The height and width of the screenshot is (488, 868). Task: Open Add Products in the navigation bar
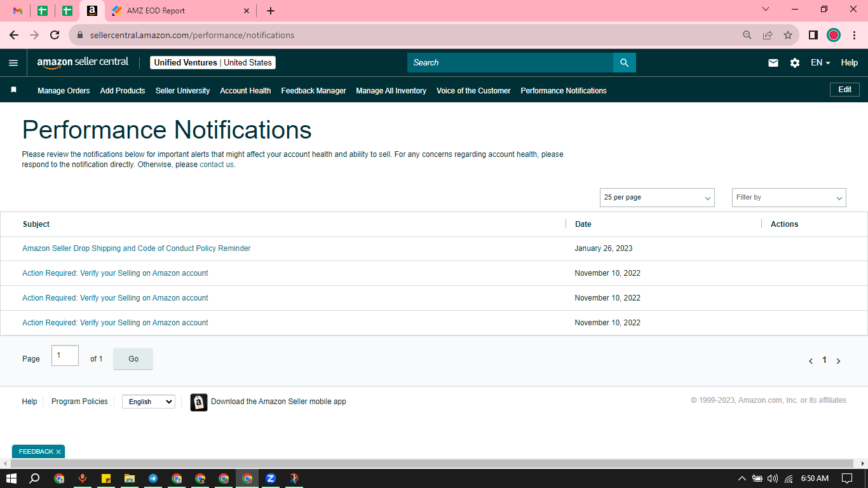[x=123, y=91]
